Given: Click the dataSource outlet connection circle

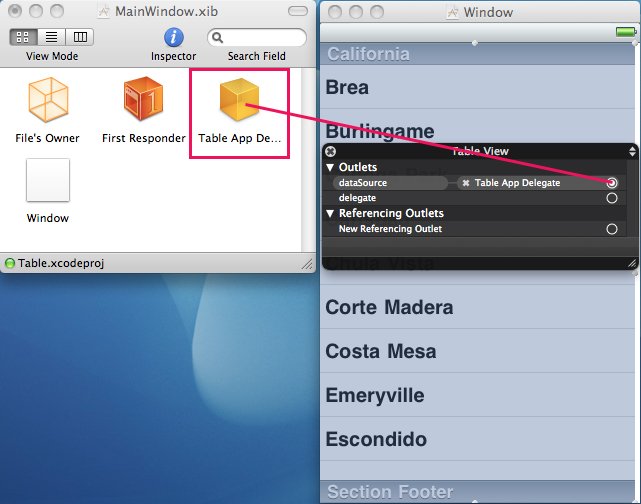Looking at the screenshot, I should click(x=612, y=183).
